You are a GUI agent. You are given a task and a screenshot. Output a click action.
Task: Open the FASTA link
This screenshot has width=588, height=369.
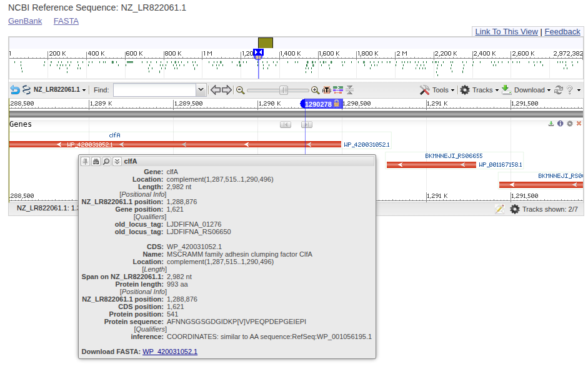[x=66, y=21]
